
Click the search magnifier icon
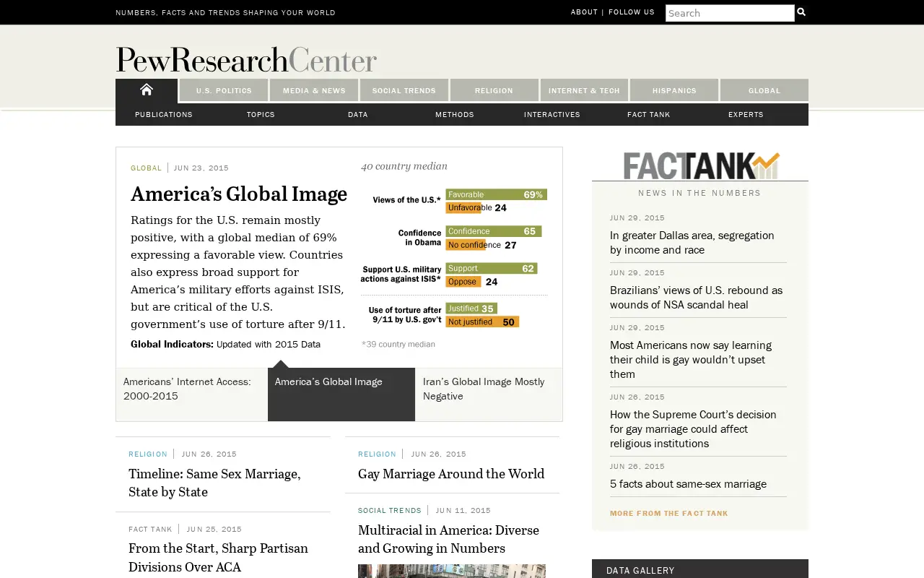click(x=801, y=12)
